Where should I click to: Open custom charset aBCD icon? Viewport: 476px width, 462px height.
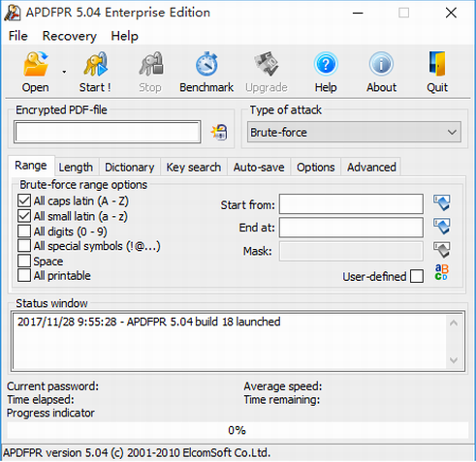[x=441, y=272]
